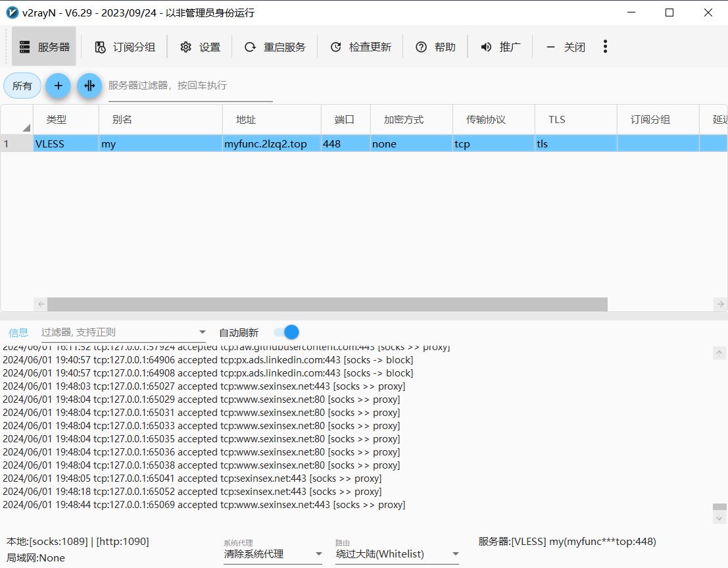Image resolution: width=728 pixels, height=568 pixels.
Task: Click the 信息 label in the log panel
Action: (18, 333)
